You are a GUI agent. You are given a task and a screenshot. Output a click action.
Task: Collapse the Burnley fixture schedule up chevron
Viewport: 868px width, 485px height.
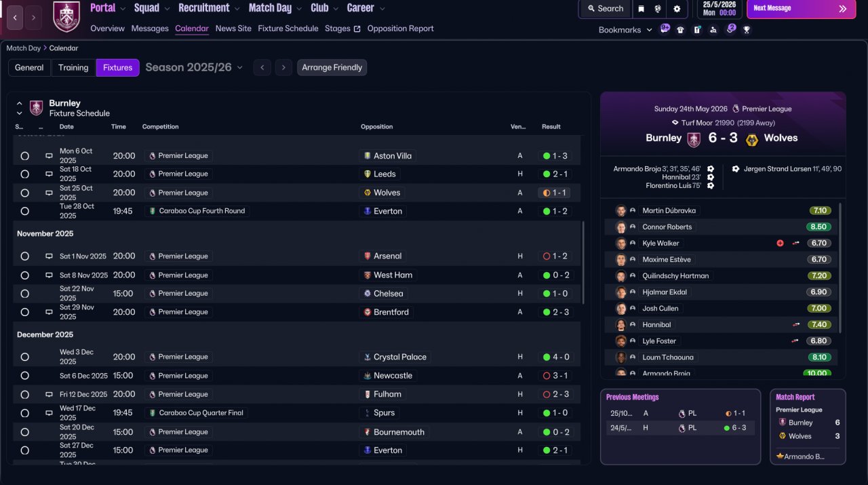click(x=19, y=103)
